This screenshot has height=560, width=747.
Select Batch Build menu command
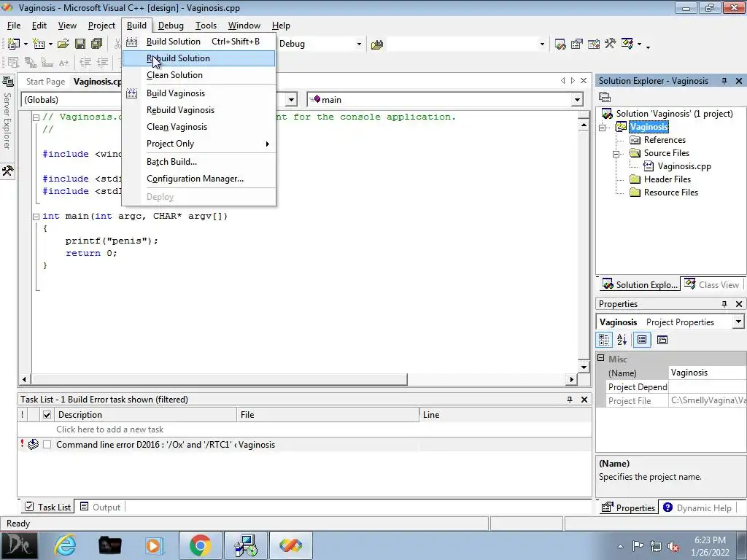point(198,162)
